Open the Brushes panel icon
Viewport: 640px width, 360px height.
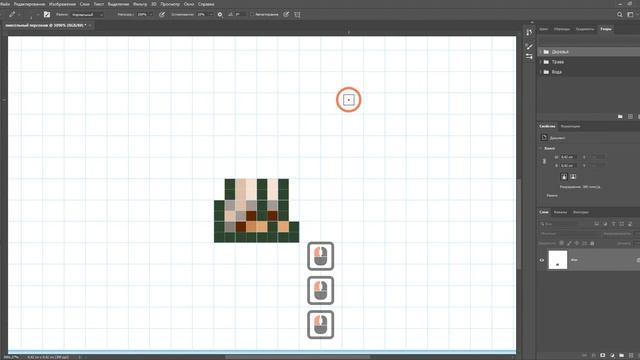[x=529, y=47]
